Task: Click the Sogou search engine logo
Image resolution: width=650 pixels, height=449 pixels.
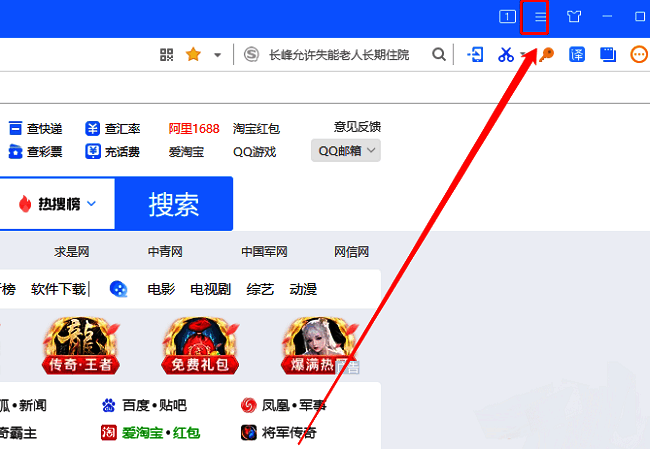Action: coord(251,54)
